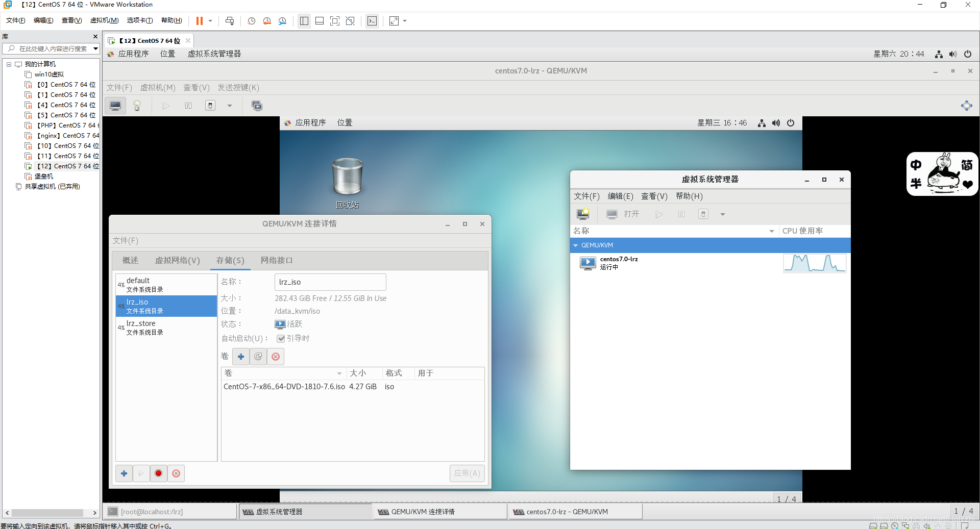The image size is (980, 529).
Task: Click the VMware pause virtual machine icon
Action: pos(200,21)
